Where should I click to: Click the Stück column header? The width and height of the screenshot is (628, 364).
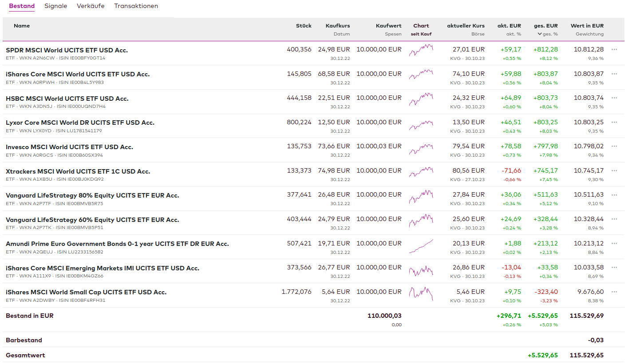[x=304, y=26]
